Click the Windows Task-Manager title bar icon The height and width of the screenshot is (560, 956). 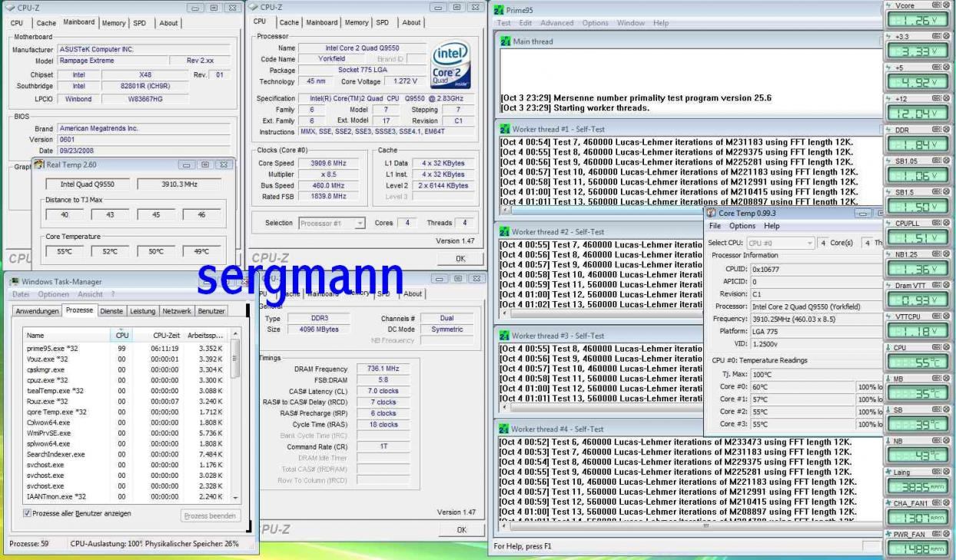tap(14, 282)
